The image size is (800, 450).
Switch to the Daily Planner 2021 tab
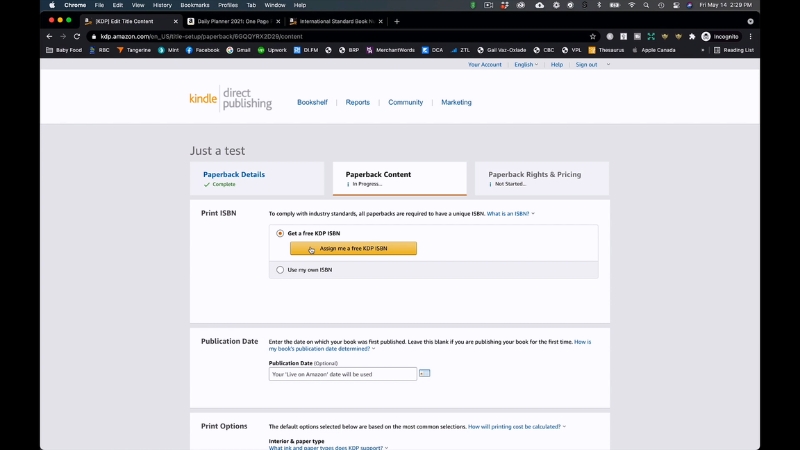[233, 21]
